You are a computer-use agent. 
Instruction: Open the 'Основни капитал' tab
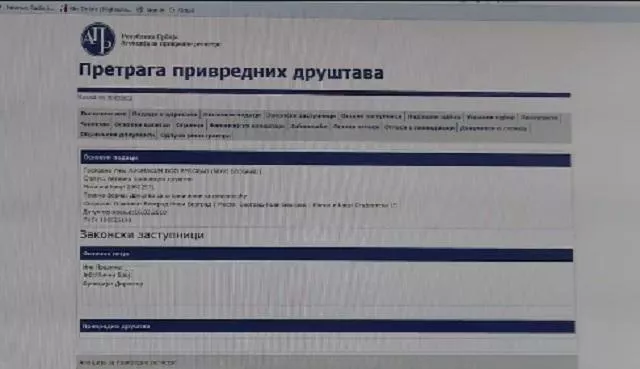tap(142, 125)
